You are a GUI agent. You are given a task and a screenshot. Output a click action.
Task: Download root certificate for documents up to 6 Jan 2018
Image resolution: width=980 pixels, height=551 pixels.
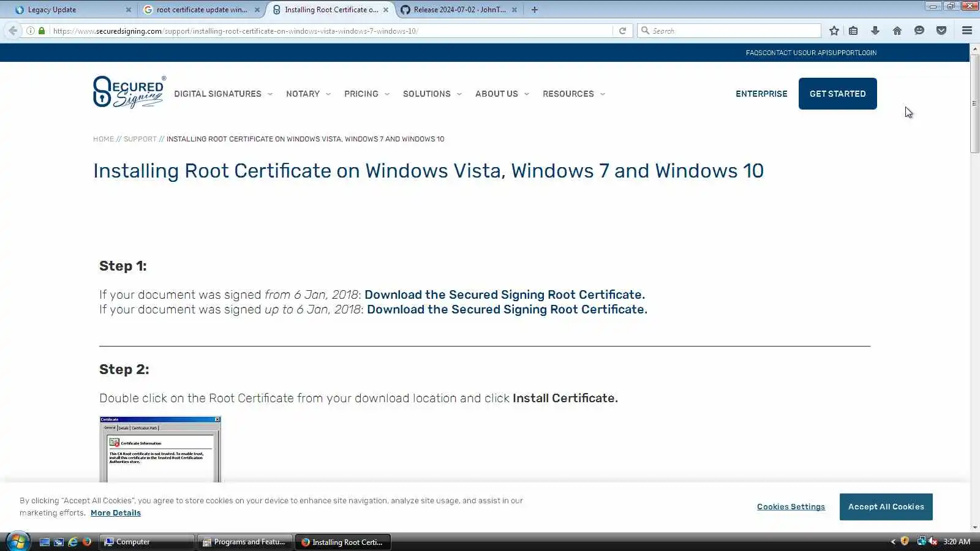(x=507, y=309)
